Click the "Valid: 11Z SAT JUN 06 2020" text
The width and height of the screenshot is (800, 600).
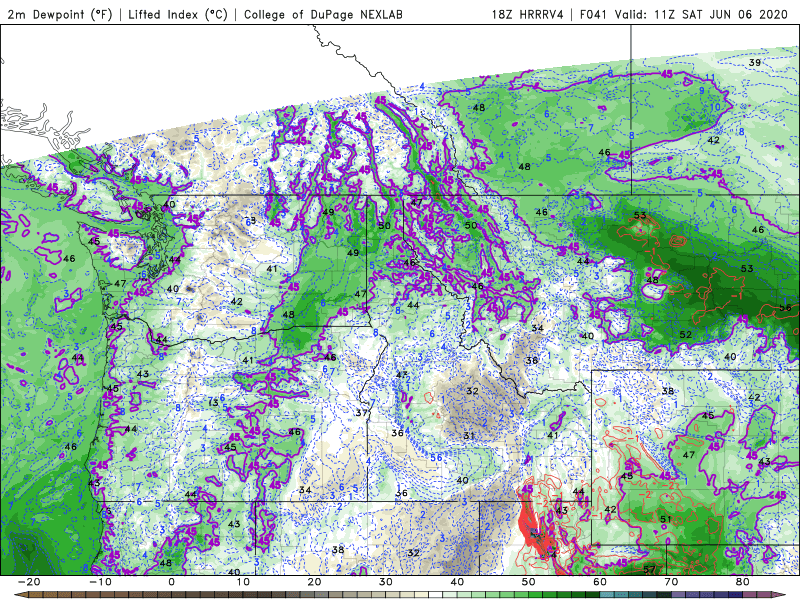[x=702, y=14]
